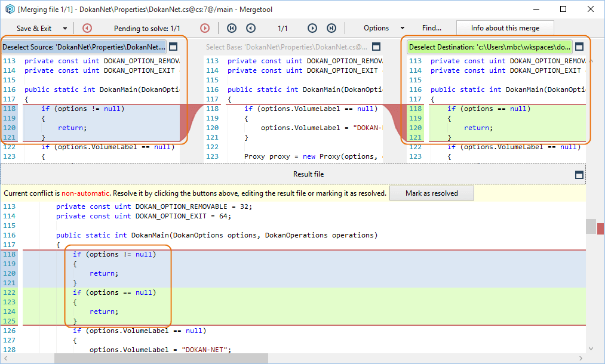Click 'Proxy proxy = new Proxy' line in Base pane
Screen dimensions: 605x364
[312, 156]
